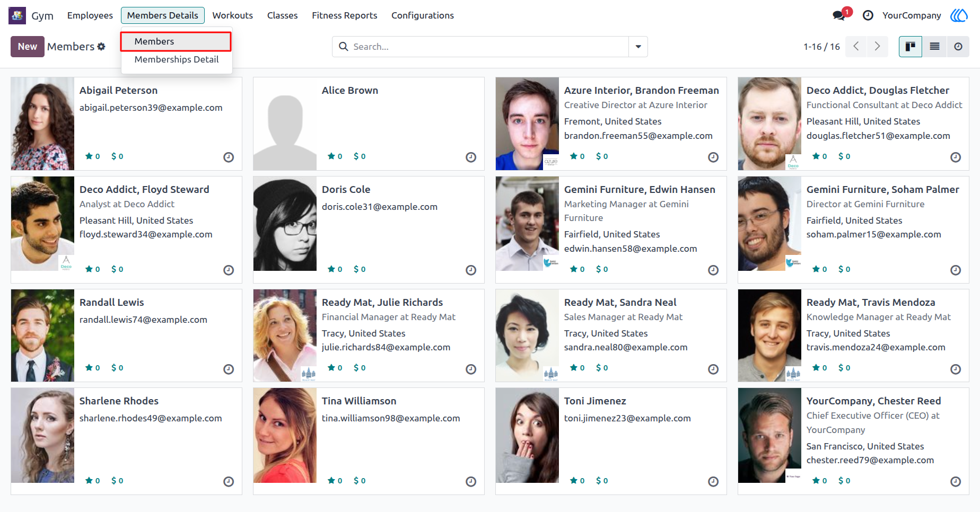Open the Gym app home icon
The image size is (980, 512).
point(17,15)
